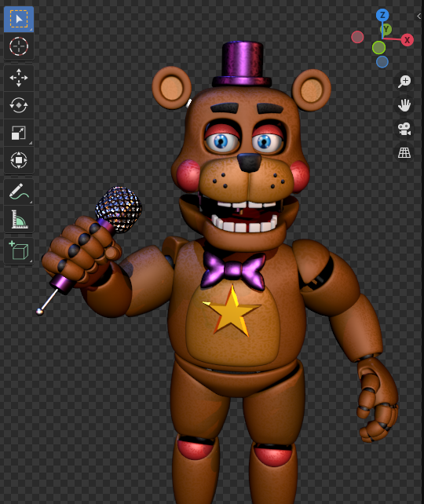
Task: Click the pan hand viewport button
Action: 404,105
